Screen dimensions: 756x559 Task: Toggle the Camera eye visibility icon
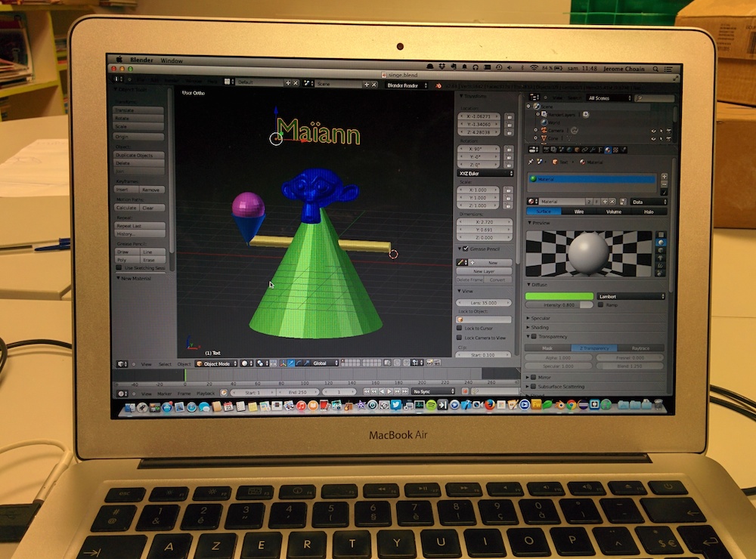coord(652,131)
